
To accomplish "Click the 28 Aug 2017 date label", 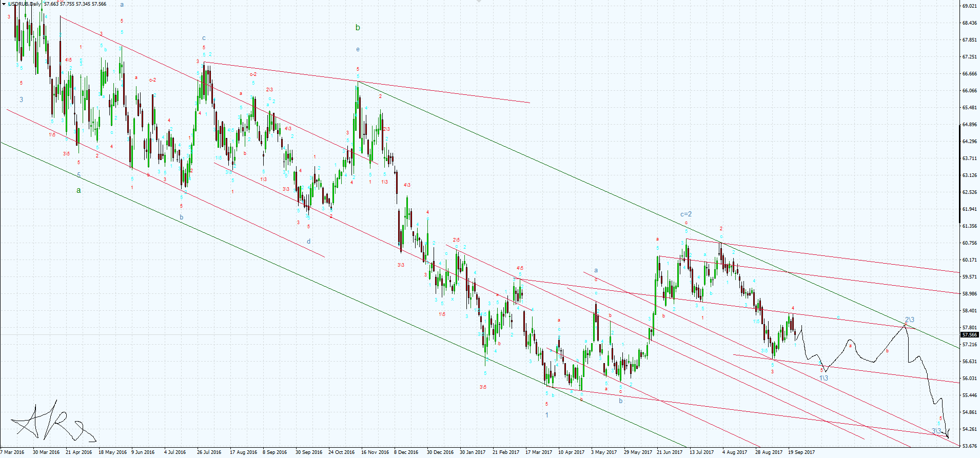I will point(769,452).
